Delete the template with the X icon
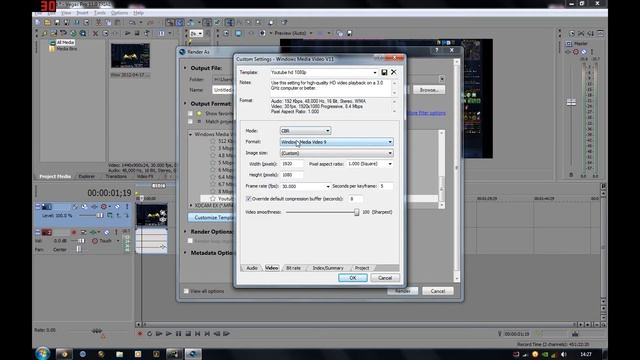Image resolution: width=640 pixels, height=360 pixels. pyautogui.click(x=393, y=72)
